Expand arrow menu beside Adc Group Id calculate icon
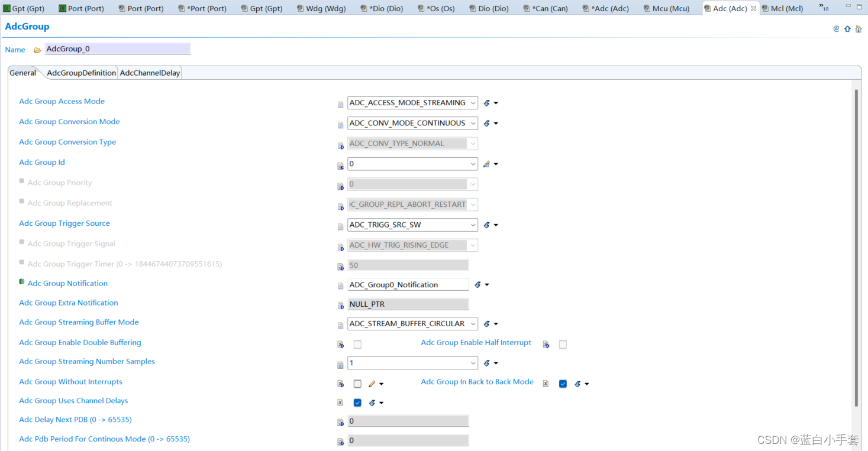 (496, 164)
